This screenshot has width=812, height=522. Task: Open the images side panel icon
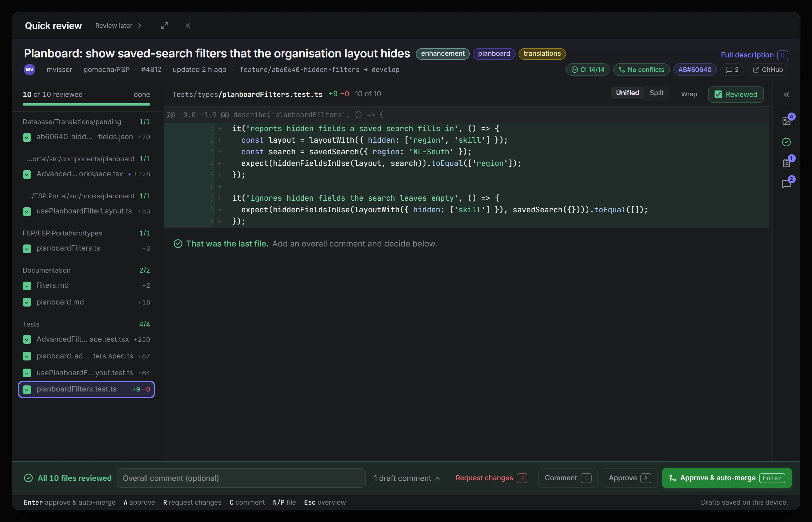(x=786, y=121)
